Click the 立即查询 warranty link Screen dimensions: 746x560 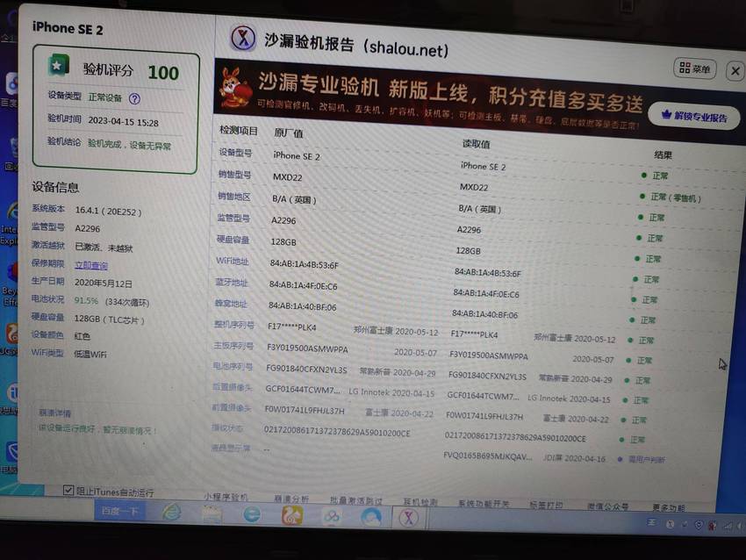pyautogui.click(x=91, y=265)
